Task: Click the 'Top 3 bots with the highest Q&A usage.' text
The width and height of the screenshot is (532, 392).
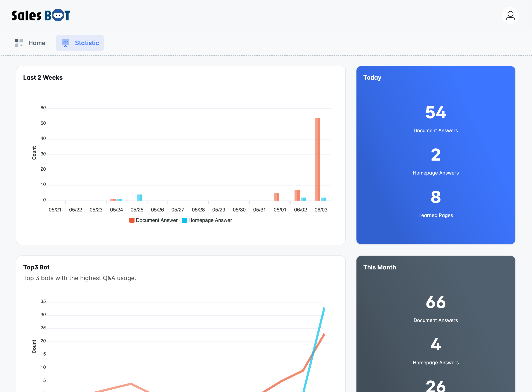Action: pyautogui.click(x=80, y=278)
